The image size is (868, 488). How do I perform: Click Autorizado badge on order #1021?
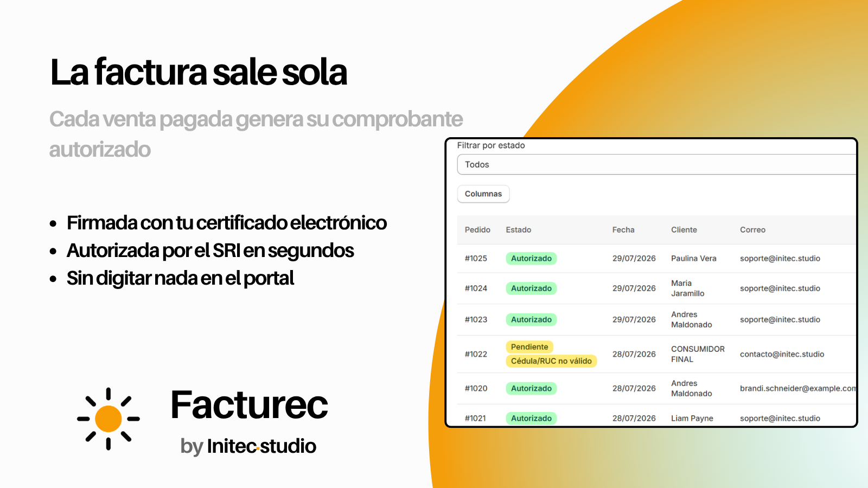tap(531, 418)
